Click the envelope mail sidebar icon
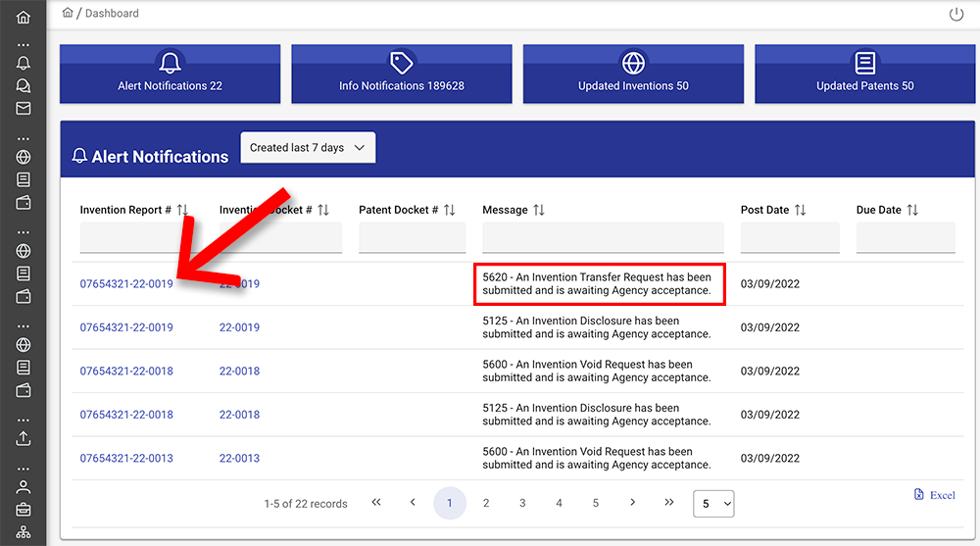This screenshot has height=546, width=980. [23, 108]
